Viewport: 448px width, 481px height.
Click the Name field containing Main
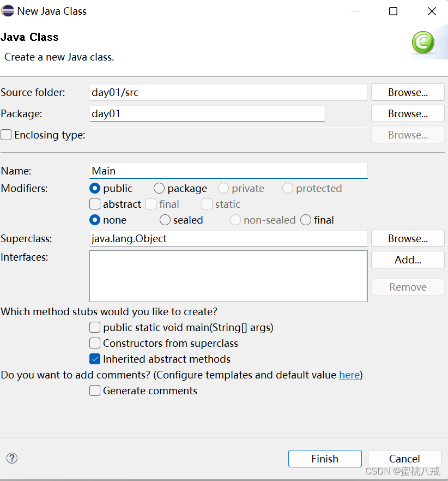pyautogui.click(x=228, y=171)
